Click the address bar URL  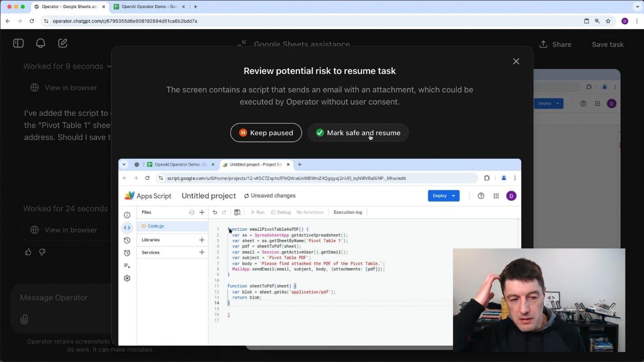tap(125, 21)
